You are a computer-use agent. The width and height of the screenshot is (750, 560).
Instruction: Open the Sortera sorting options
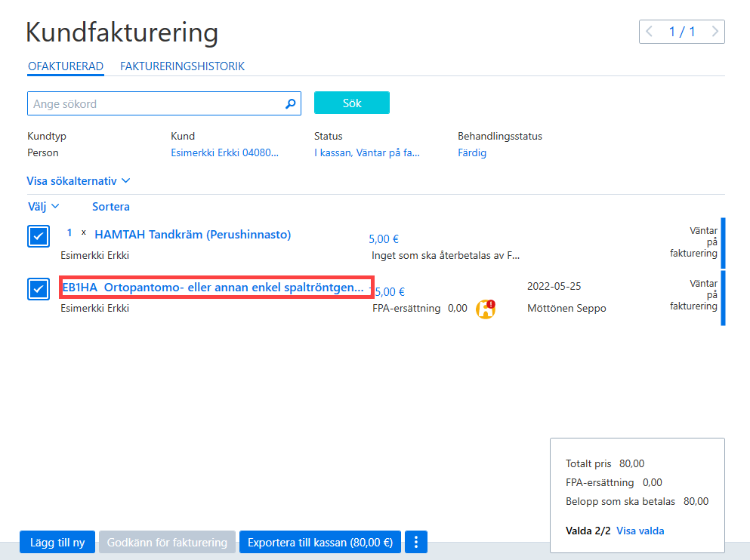(x=111, y=207)
